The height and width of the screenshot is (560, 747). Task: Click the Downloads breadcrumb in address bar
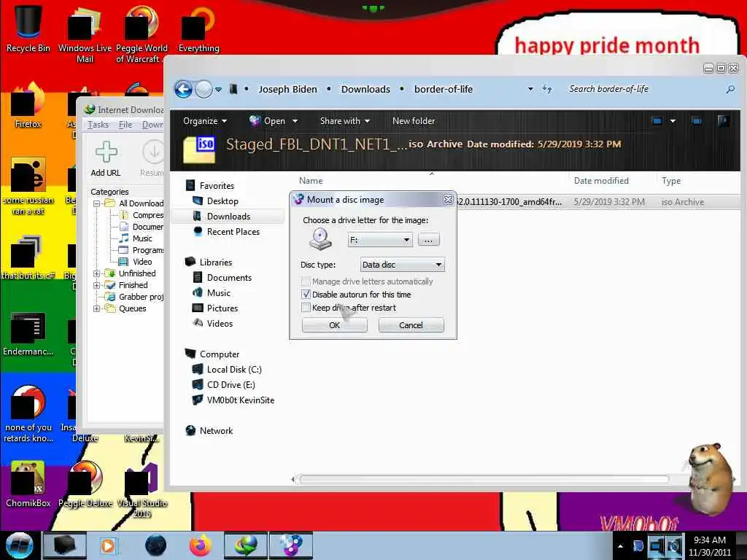point(365,89)
